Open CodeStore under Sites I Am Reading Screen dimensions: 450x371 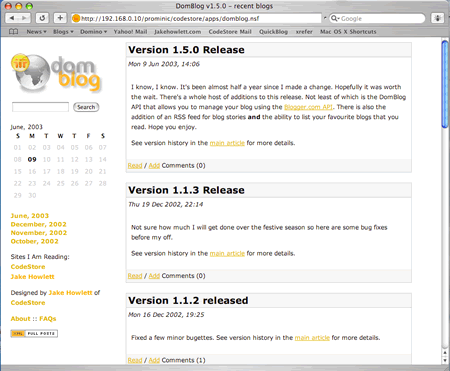pos(28,267)
